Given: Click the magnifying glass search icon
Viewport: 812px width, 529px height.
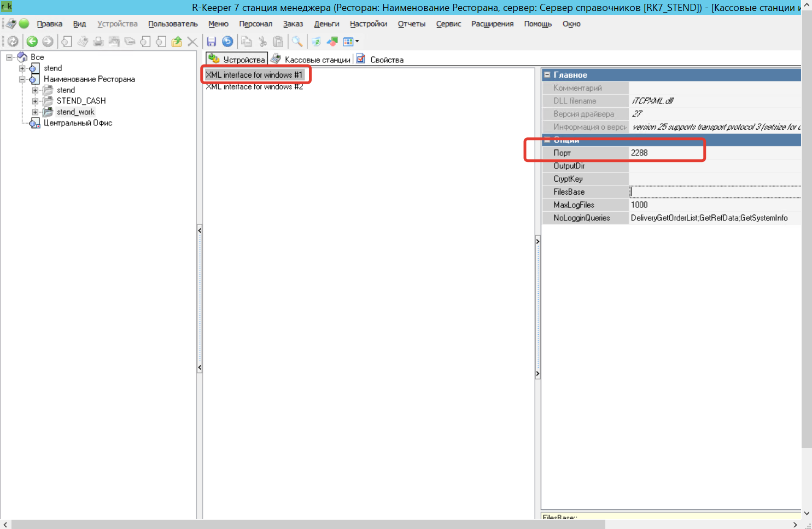Looking at the screenshot, I should [x=297, y=42].
